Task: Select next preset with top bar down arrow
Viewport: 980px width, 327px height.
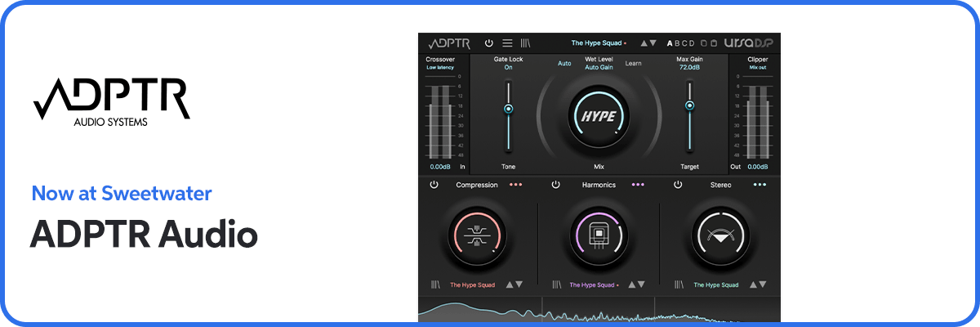Action: tap(653, 43)
